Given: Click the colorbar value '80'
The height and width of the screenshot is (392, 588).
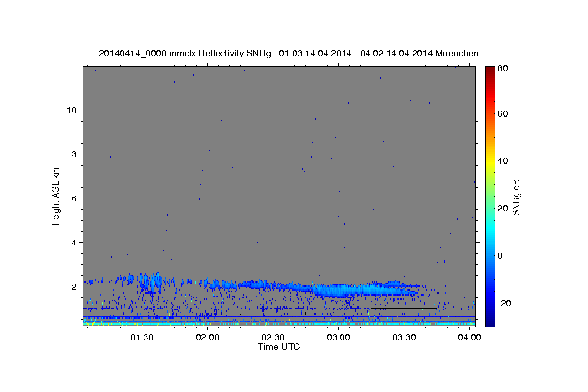Looking at the screenshot, I should (503, 69).
